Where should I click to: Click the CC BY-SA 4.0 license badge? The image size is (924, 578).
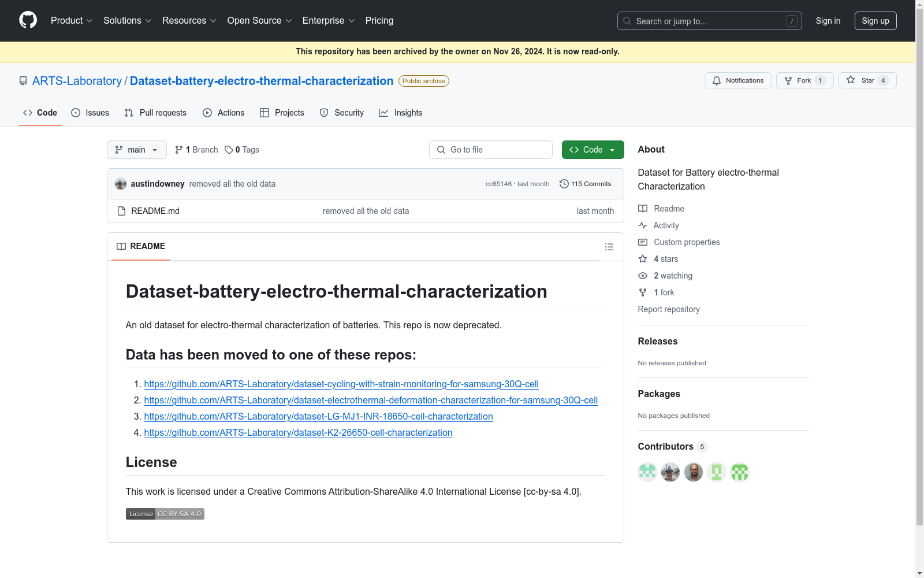(x=165, y=514)
